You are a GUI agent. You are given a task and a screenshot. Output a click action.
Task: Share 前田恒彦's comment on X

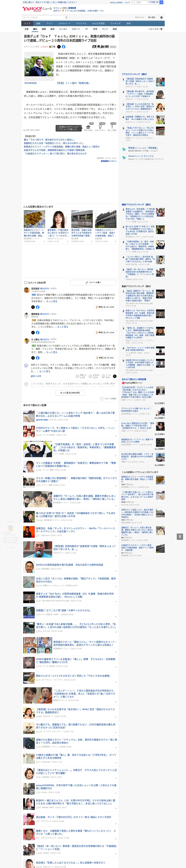pos(33,307)
